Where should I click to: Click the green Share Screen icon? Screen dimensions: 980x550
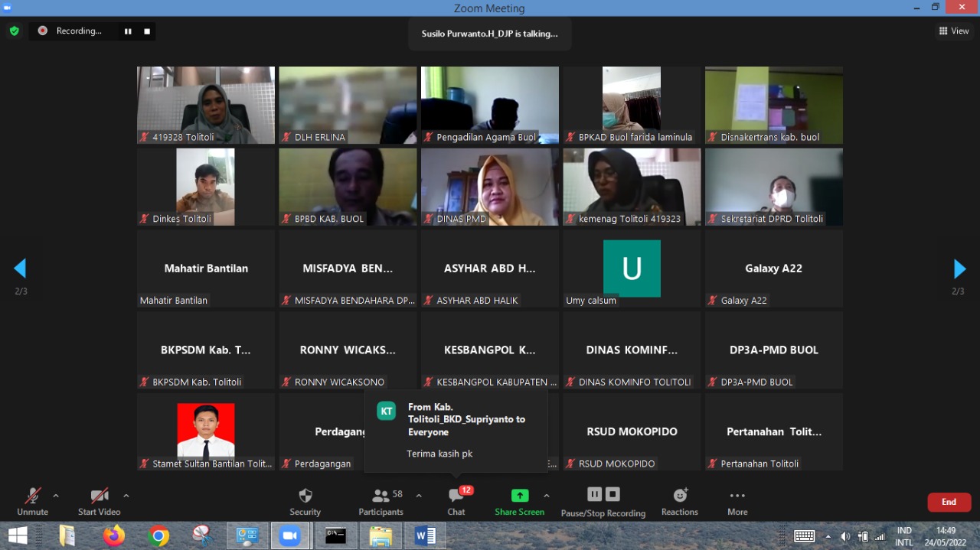click(x=520, y=496)
